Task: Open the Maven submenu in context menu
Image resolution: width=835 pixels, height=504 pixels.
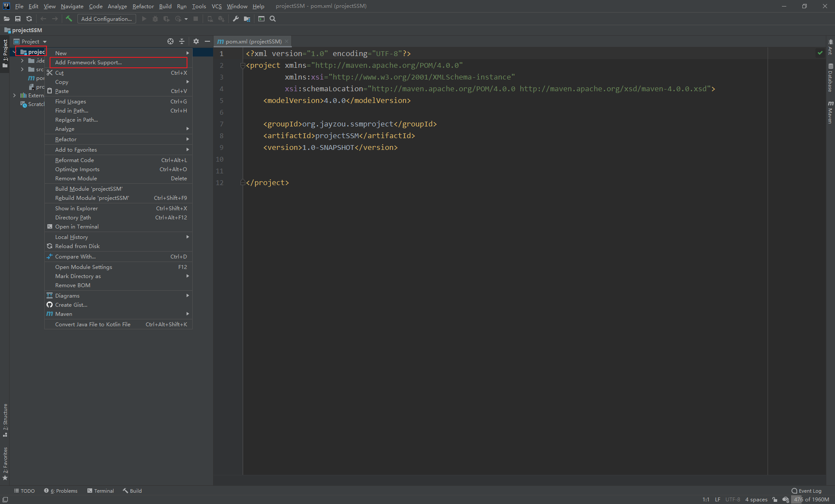Action: tap(118, 314)
